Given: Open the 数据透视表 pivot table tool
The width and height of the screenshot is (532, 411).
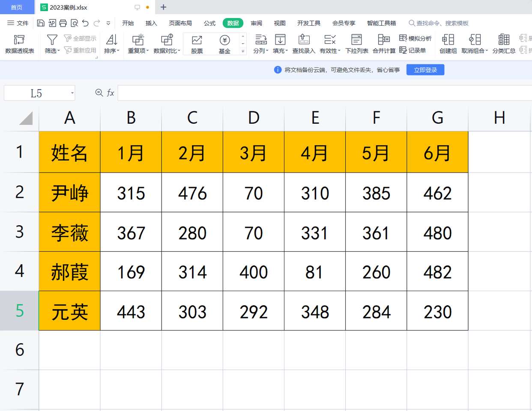Looking at the screenshot, I should (19, 44).
